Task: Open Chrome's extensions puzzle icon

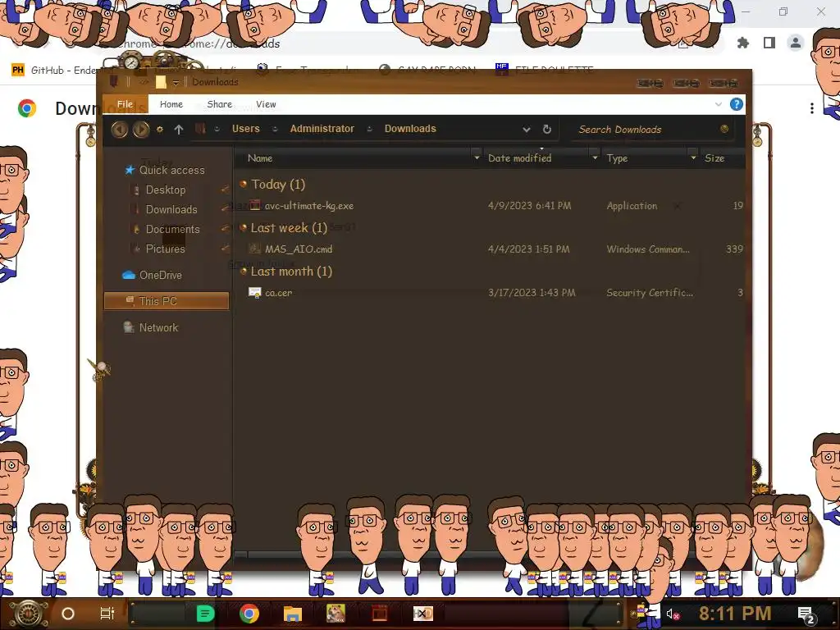Action: (743, 43)
